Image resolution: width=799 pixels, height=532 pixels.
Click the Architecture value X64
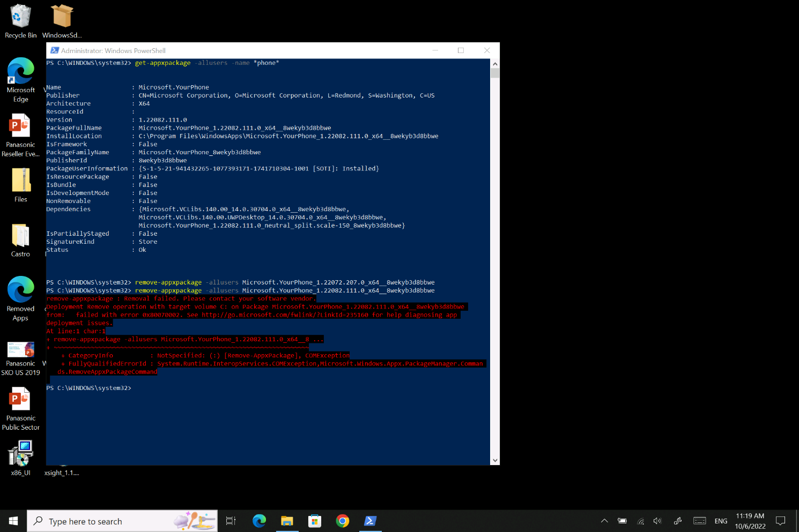[144, 103]
